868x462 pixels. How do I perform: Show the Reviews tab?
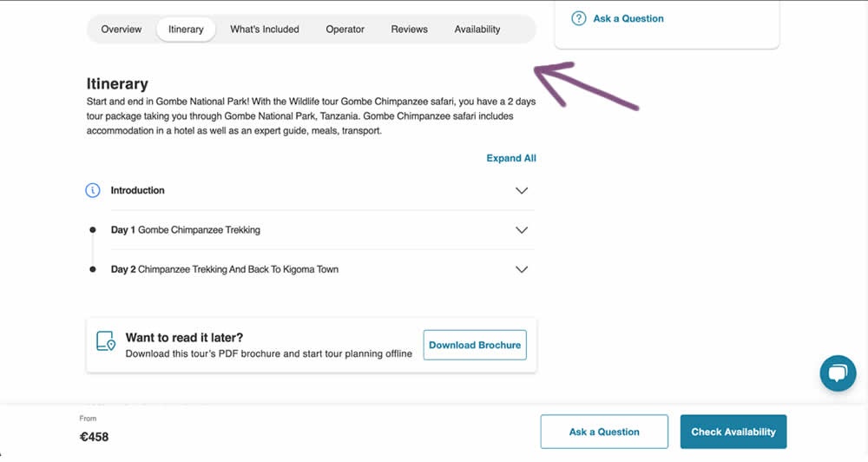[x=409, y=30]
